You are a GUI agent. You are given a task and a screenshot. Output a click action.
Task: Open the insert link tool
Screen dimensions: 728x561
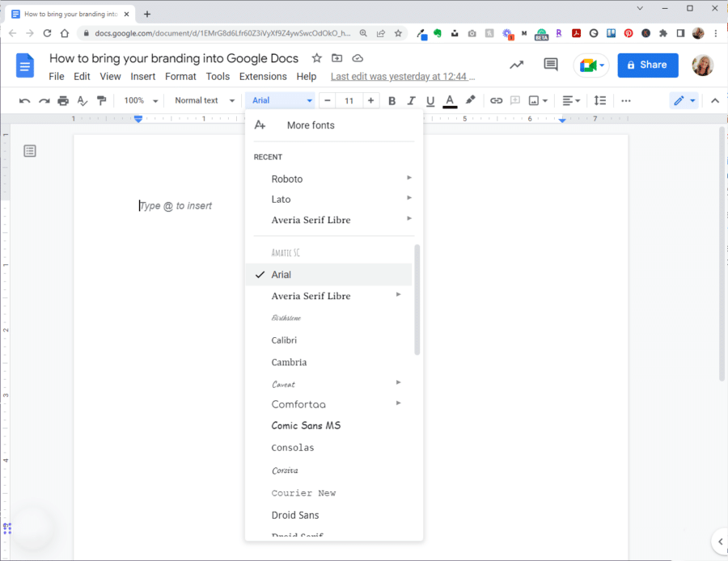point(496,100)
